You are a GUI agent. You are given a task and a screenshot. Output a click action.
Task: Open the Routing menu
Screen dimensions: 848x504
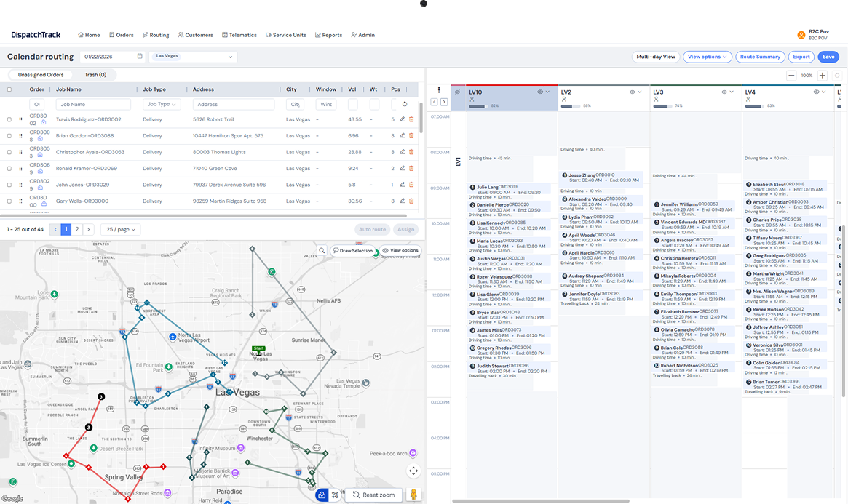click(156, 35)
